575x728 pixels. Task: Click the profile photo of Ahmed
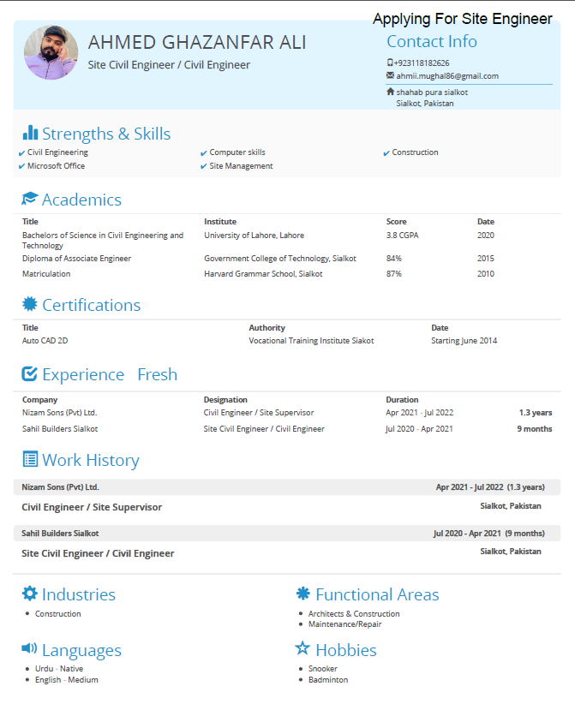coord(51,53)
